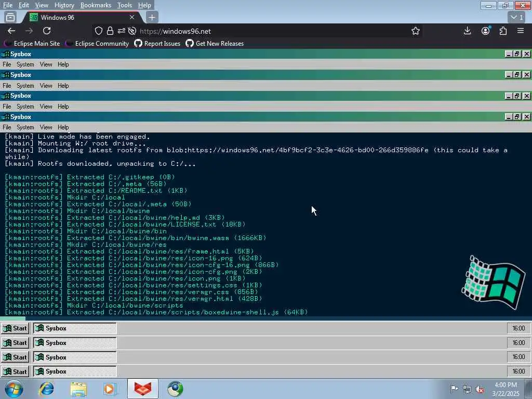Open the tracking protection shield icon
The height and width of the screenshot is (399, 532).
(98, 31)
